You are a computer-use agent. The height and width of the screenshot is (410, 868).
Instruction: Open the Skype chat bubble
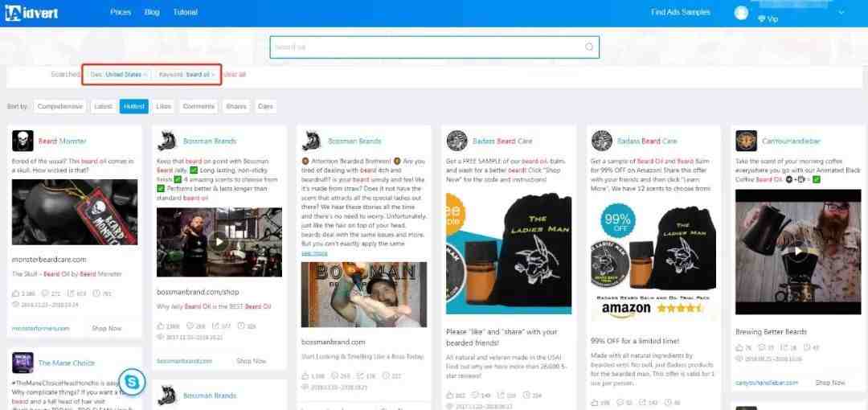point(132,382)
